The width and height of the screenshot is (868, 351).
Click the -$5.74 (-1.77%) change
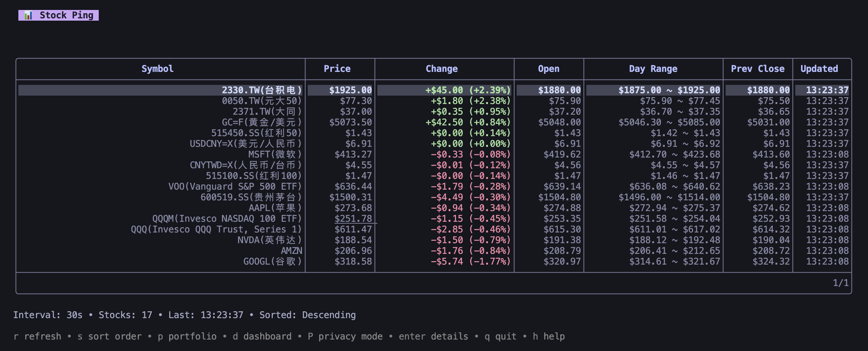(x=471, y=262)
